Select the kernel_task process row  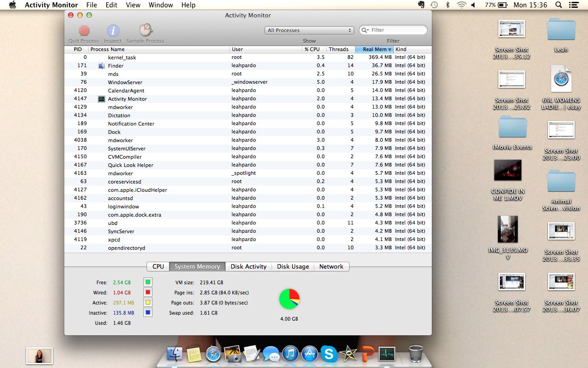coord(248,57)
